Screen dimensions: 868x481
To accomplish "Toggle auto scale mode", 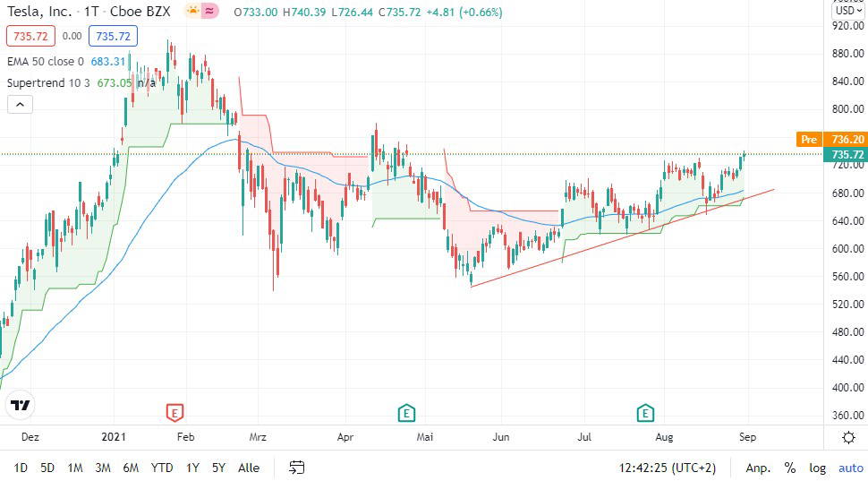I will (850, 468).
